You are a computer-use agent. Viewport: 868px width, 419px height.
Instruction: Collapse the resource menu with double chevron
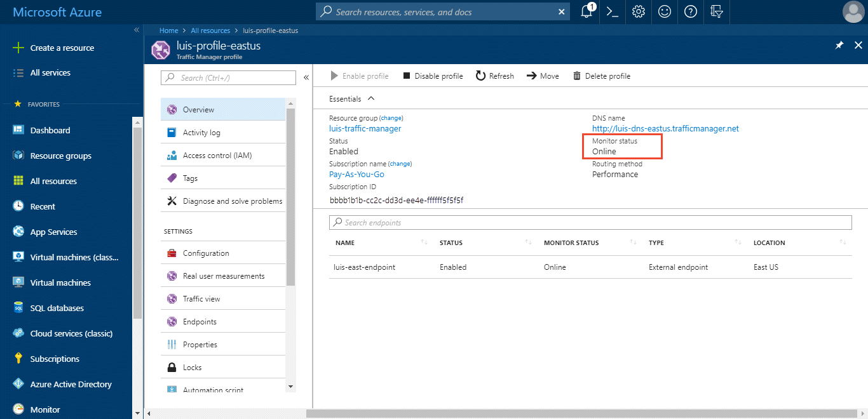coord(306,77)
